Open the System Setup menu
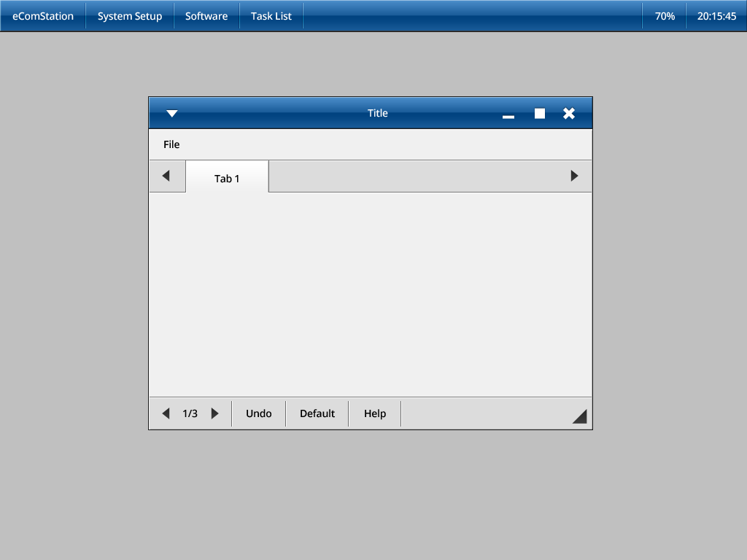747x560 pixels. pyautogui.click(x=130, y=16)
